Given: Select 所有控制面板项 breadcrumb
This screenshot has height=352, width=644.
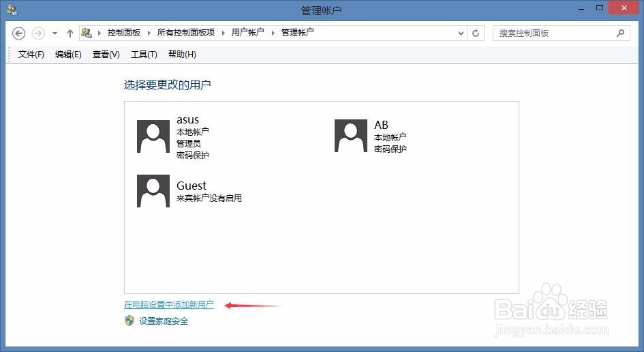Looking at the screenshot, I should (186, 33).
